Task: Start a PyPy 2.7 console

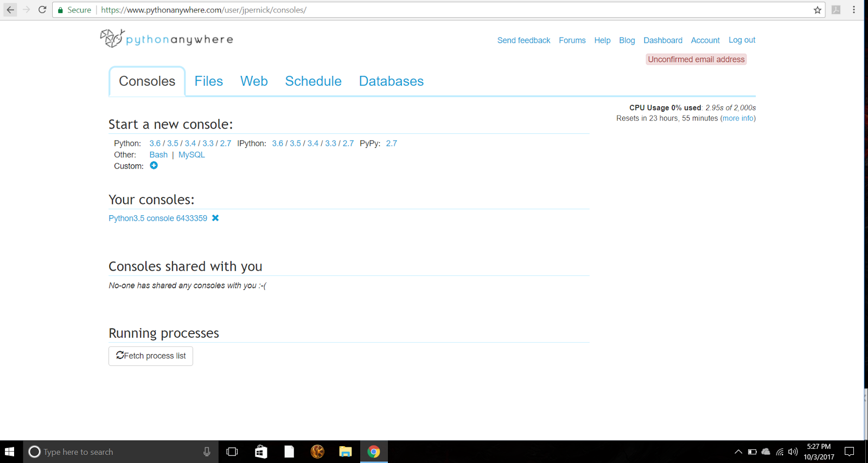Action: (392, 144)
